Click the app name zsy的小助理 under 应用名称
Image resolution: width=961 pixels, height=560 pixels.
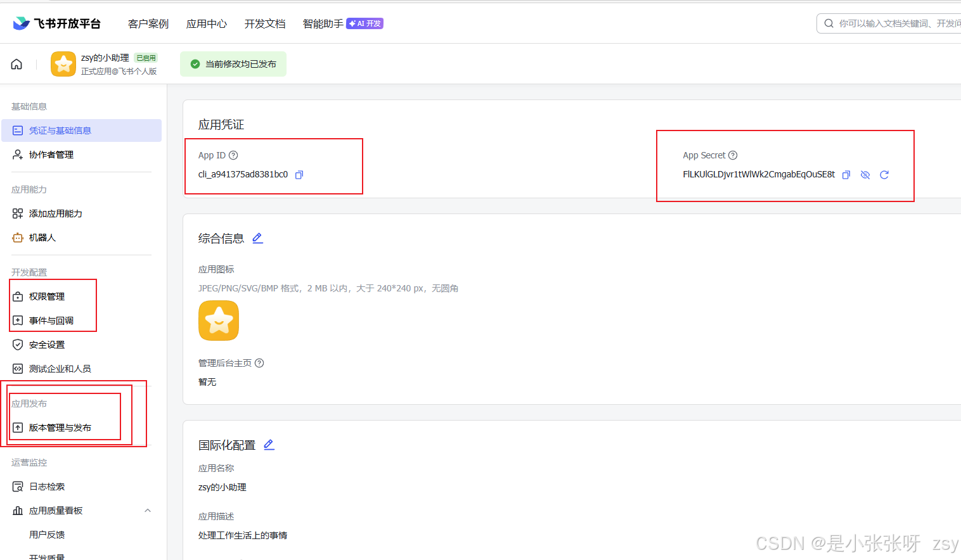(223, 487)
